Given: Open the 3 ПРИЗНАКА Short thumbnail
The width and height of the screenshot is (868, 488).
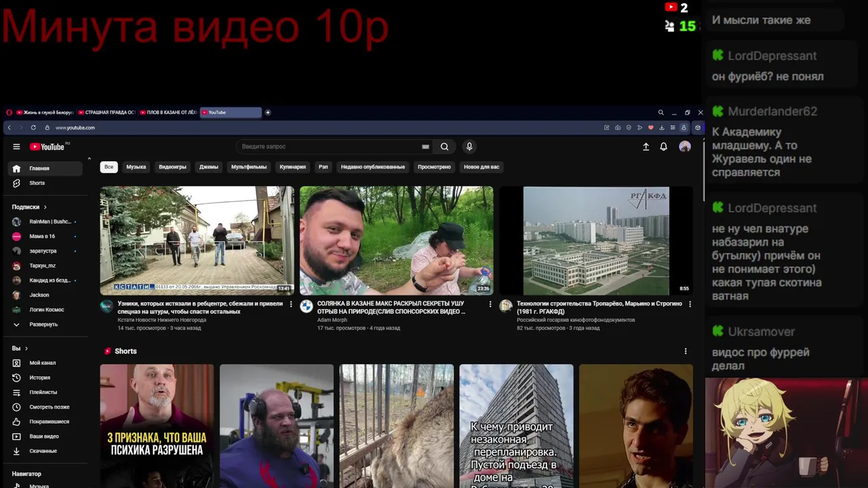Looking at the screenshot, I should [x=157, y=426].
